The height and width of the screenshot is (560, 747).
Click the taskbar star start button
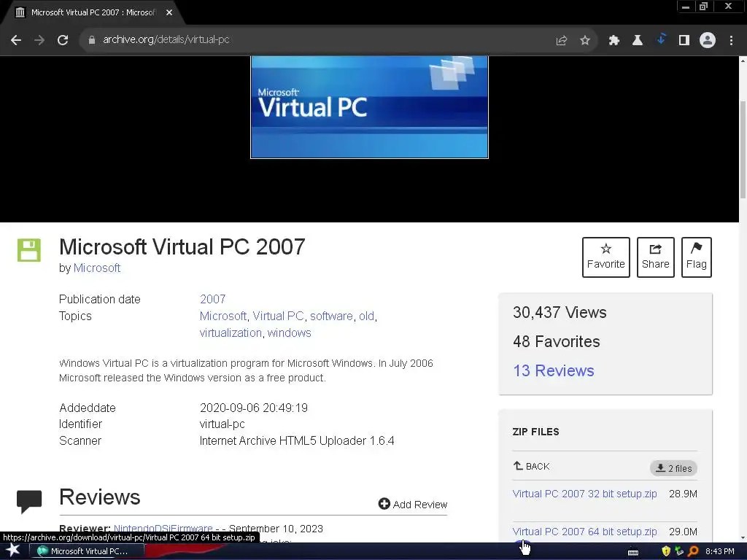pos(12,551)
